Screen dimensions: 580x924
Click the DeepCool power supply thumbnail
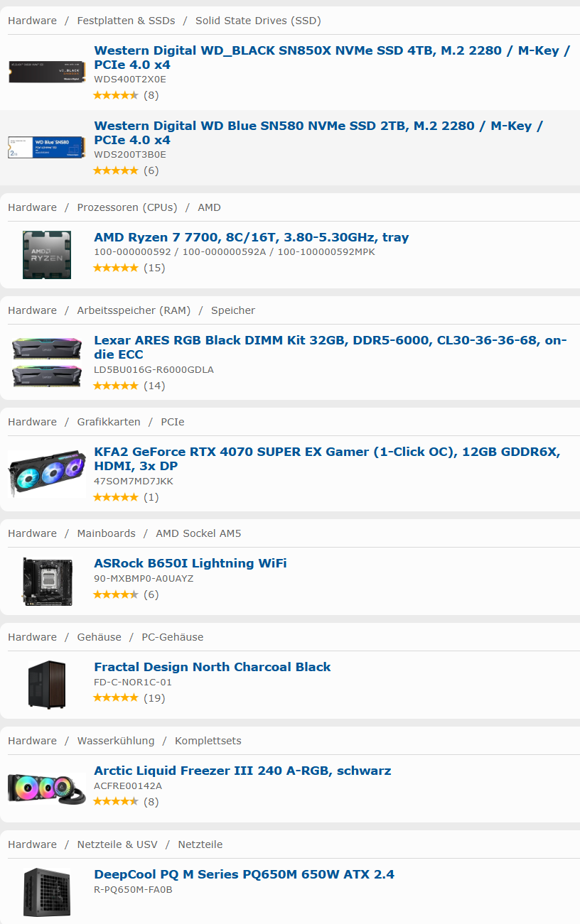point(47,892)
